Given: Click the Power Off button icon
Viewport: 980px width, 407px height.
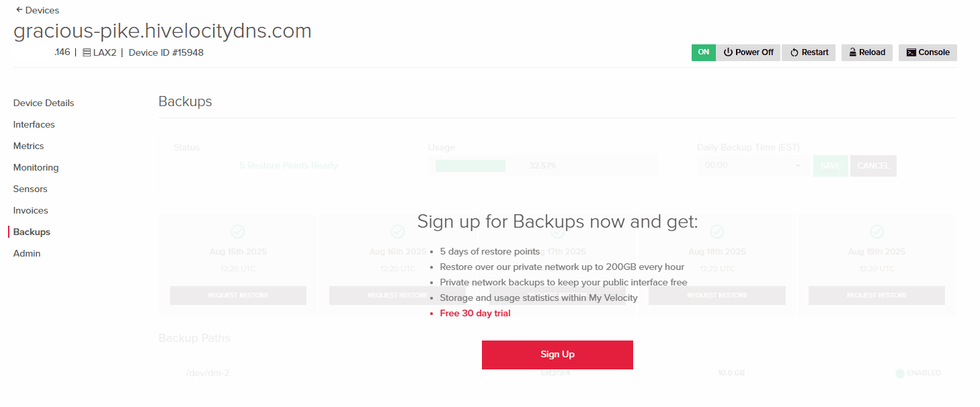Looking at the screenshot, I should (x=728, y=52).
